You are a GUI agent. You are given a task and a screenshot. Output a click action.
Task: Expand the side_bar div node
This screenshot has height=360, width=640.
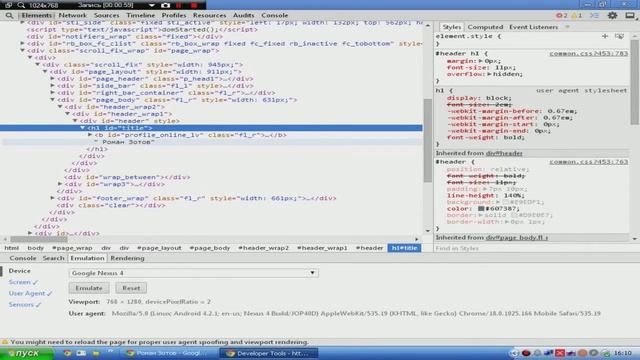click(x=53, y=85)
